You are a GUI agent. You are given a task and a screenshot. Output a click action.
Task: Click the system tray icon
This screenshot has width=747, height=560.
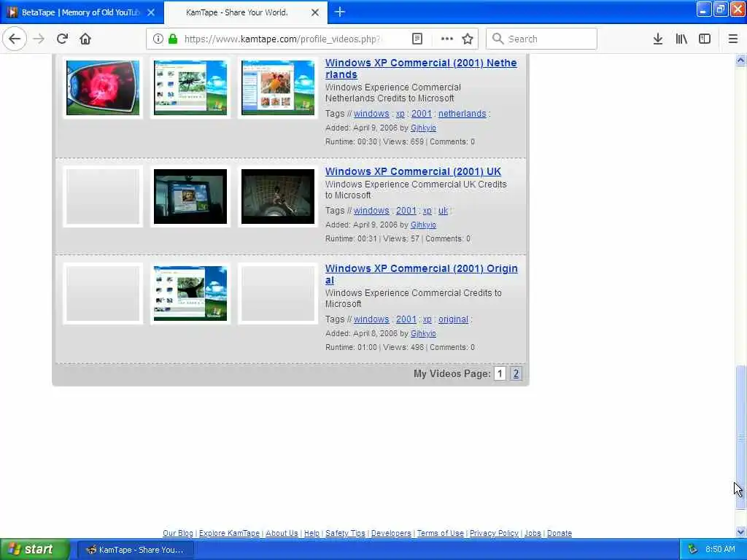pyautogui.click(x=693, y=550)
